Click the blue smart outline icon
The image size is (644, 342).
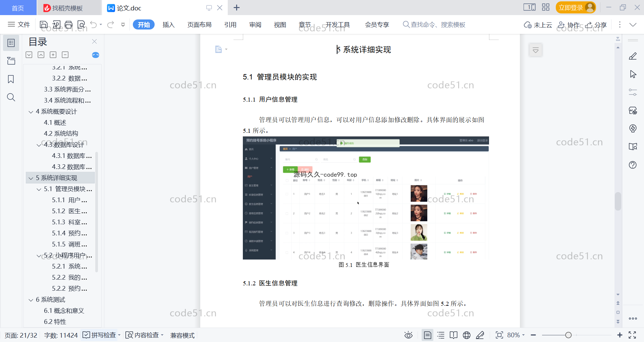[x=96, y=55]
